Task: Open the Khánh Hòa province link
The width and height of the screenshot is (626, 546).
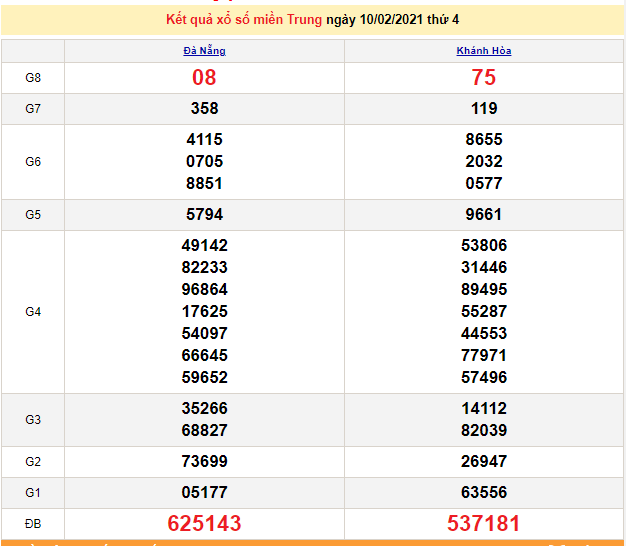Action: point(484,51)
